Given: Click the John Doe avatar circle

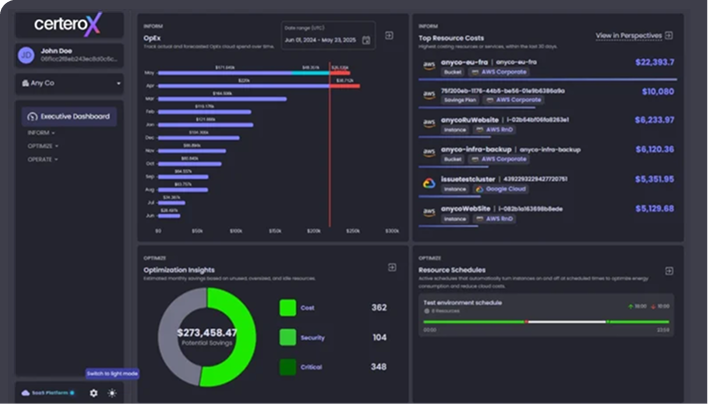Looking at the screenshot, I should point(26,53).
